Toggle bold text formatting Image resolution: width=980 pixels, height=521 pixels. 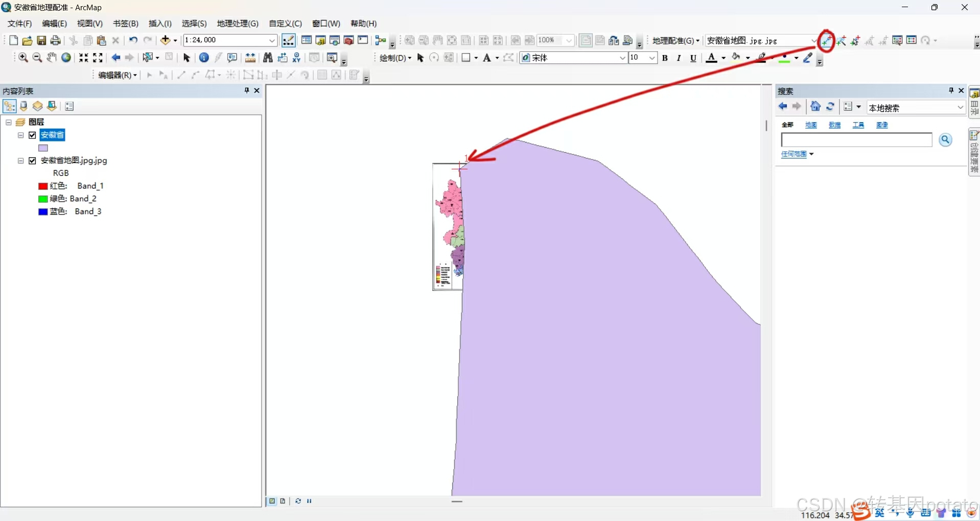click(665, 58)
